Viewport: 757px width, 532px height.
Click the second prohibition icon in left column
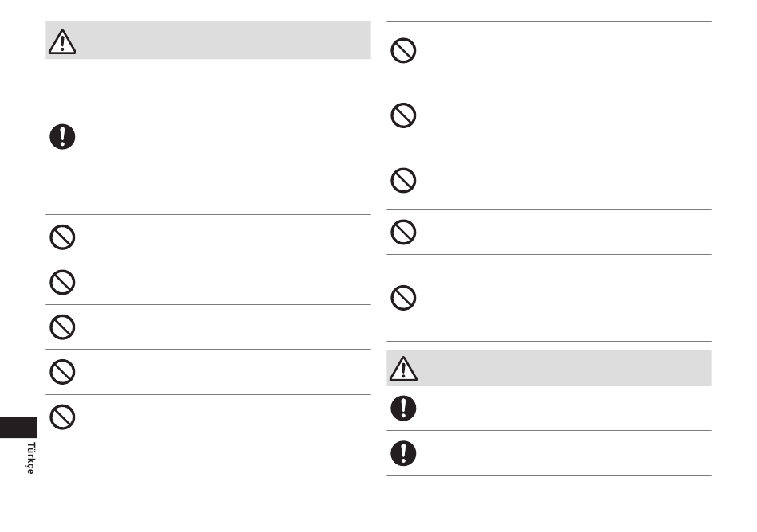(62, 282)
